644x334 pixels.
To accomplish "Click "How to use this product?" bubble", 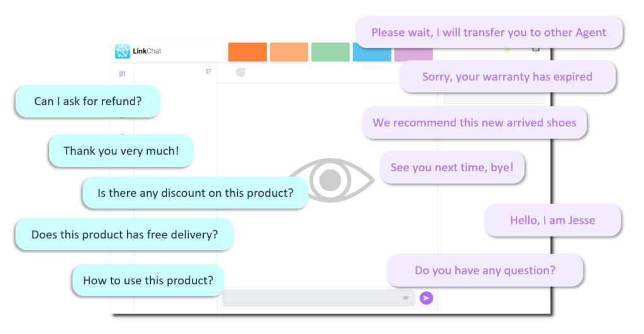I will pyautogui.click(x=148, y=281).
